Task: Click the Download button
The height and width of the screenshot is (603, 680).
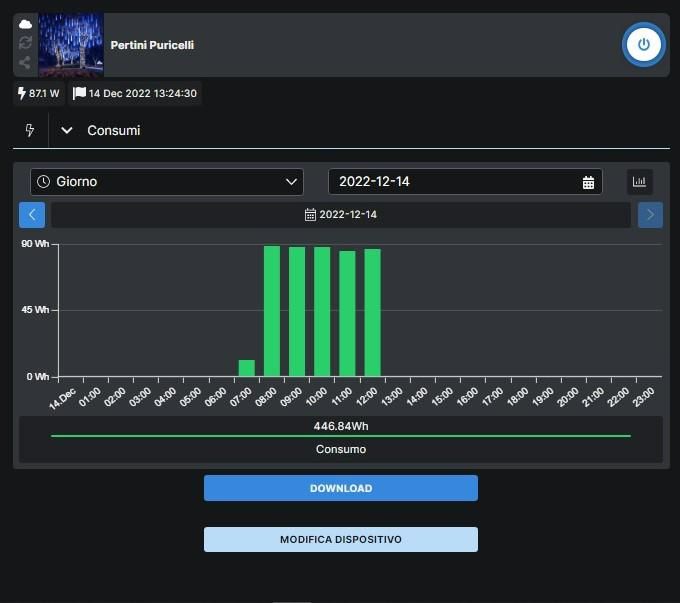Action: click(341, 488)
